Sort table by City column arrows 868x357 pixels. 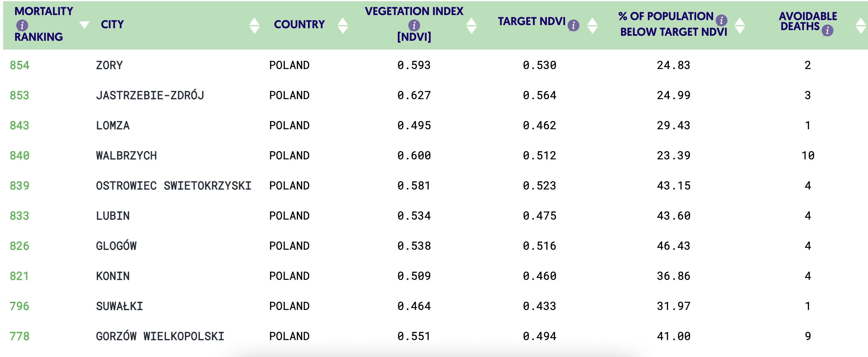254,25
